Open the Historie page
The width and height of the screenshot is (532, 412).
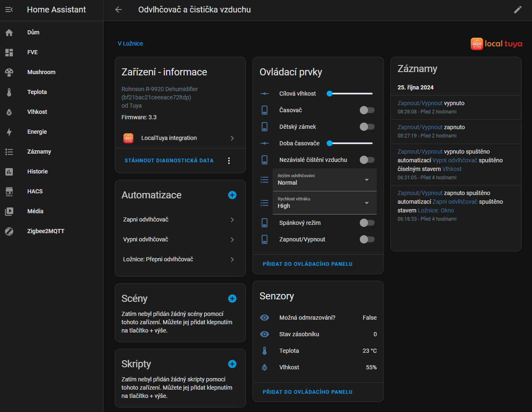(51, 171)
